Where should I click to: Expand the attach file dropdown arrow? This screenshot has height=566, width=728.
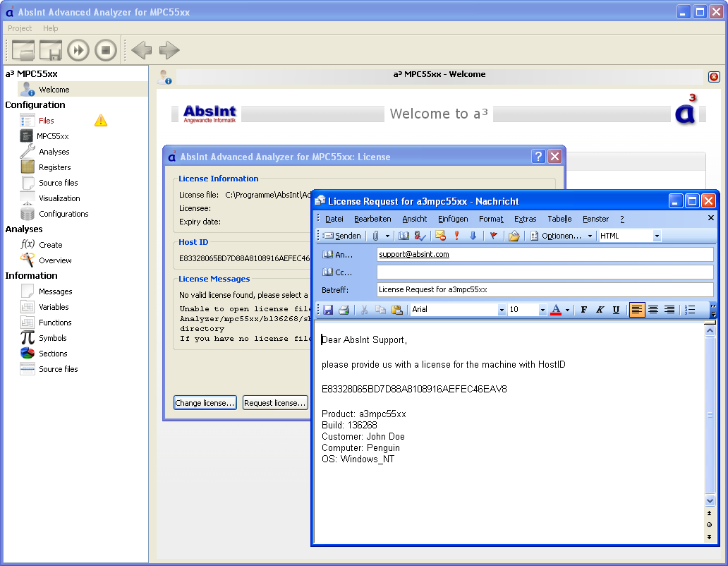(387, 236)
